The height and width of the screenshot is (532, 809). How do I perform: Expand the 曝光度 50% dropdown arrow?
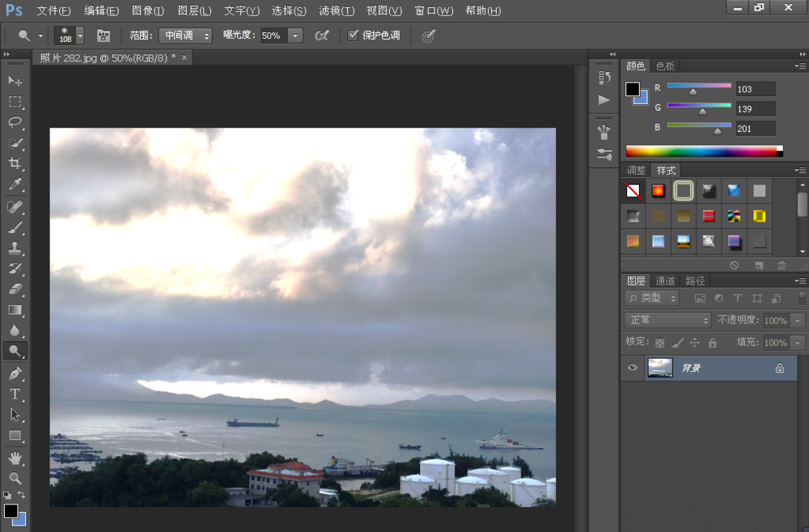[x=294, y=36]
